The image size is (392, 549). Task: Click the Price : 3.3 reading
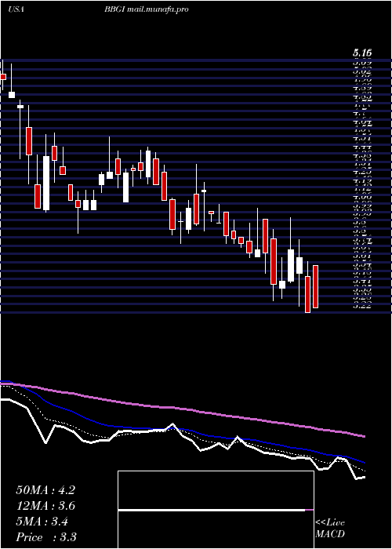46,537
